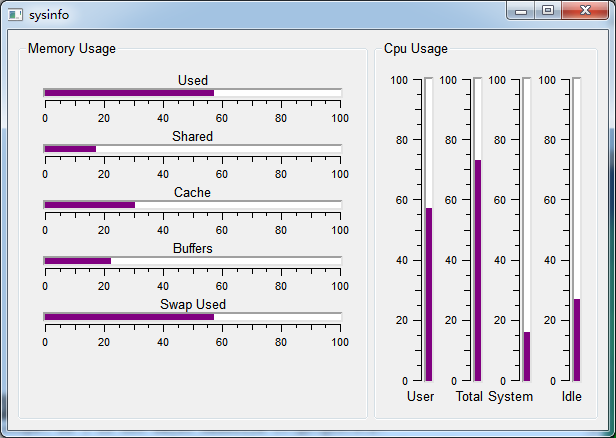Click the Total CPU vertical bar
The width and height of the screenshot is (616, 438).
tap(477, 229)
